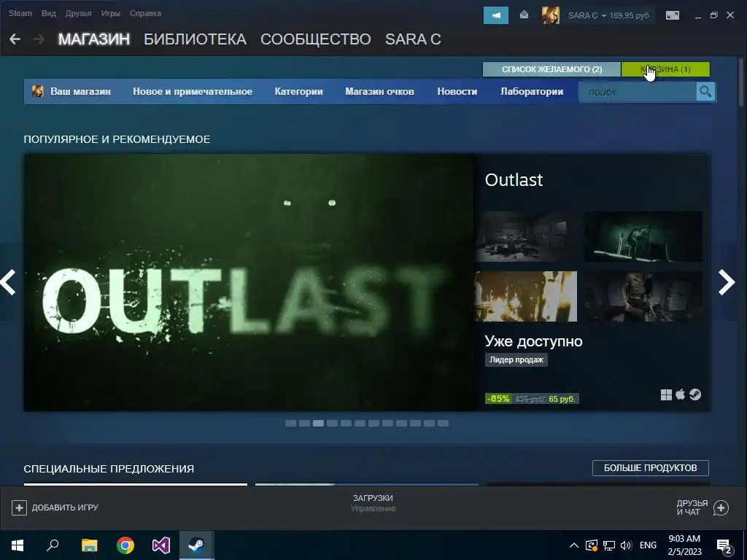
Task: Open Лаборатории link
Action: (532, 91)
